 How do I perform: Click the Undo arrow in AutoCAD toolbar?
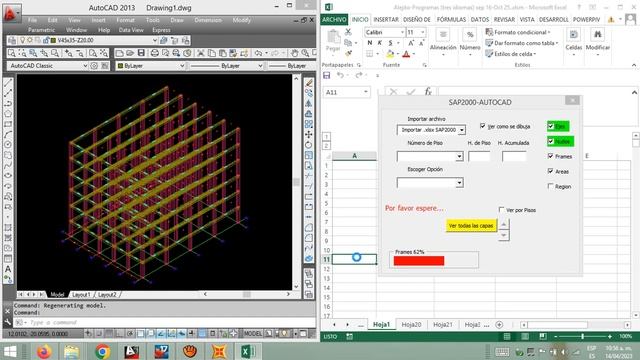coord(258,53)
